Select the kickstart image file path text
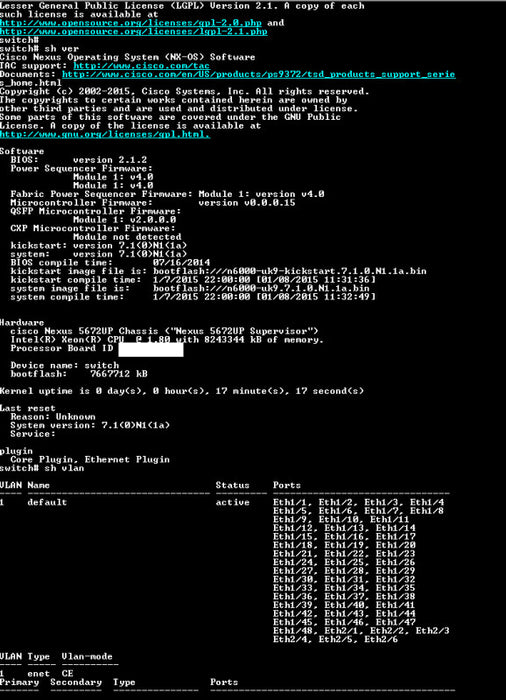506x700 pixels. pyautogui.click(x=289, y=271)
